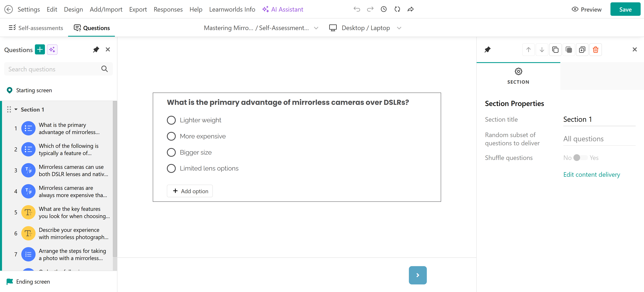Expand the Mastering Mirro... breadcrumb dropdown
Image resolution: width=644 pixels, height=292 pixels.
point(316,28)
